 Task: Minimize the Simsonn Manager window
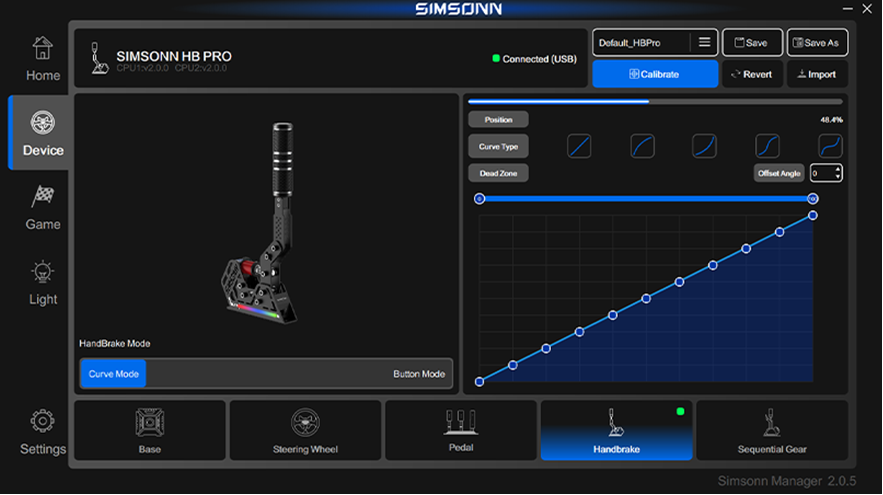tap(848, 8)
